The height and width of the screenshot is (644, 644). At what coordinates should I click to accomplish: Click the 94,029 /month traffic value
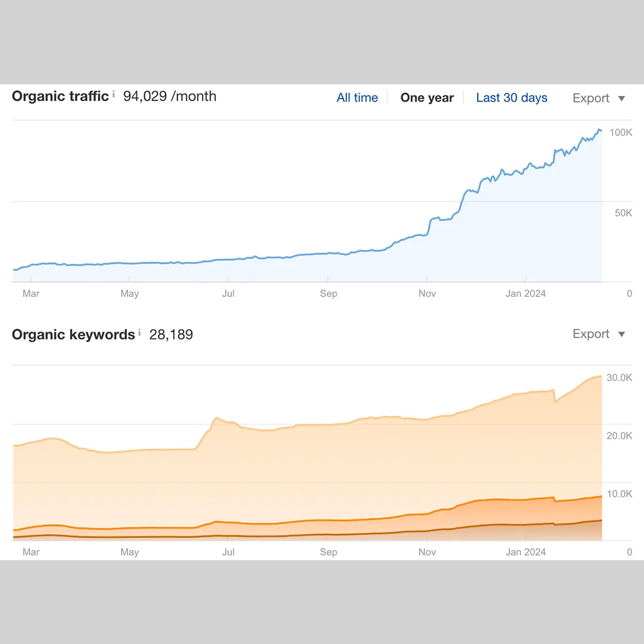(169, 97)
